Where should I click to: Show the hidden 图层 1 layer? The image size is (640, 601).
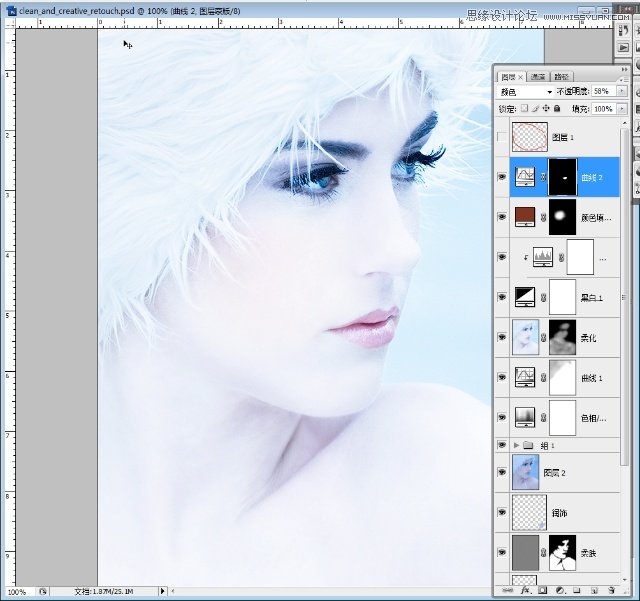click(x=502, y=137)
